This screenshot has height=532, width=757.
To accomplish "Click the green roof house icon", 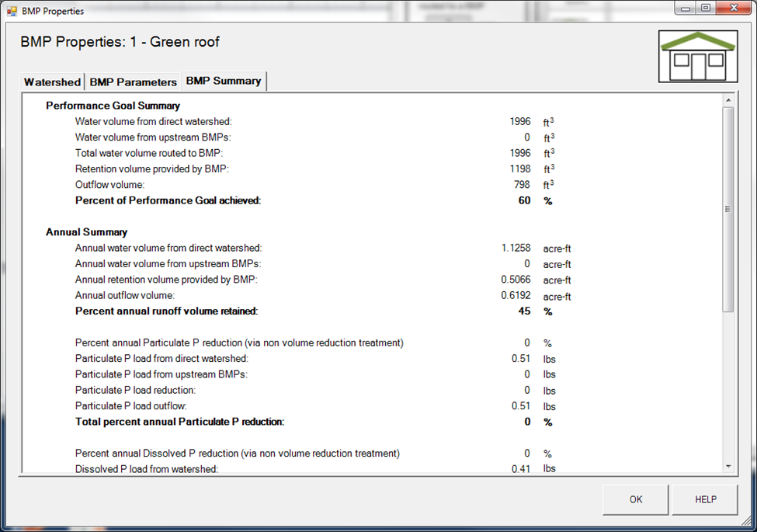I will pyautogui.click(x=697, y=57).
